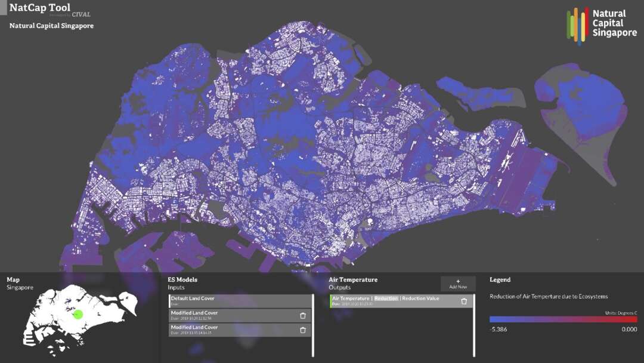Click the Map panel heading

[13, 279]
